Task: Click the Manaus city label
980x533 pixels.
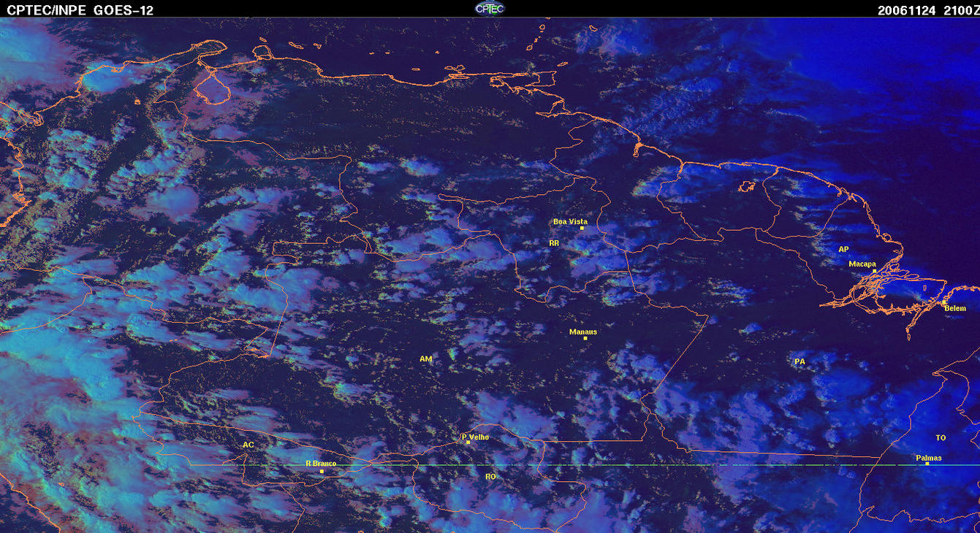Action: 583,331
